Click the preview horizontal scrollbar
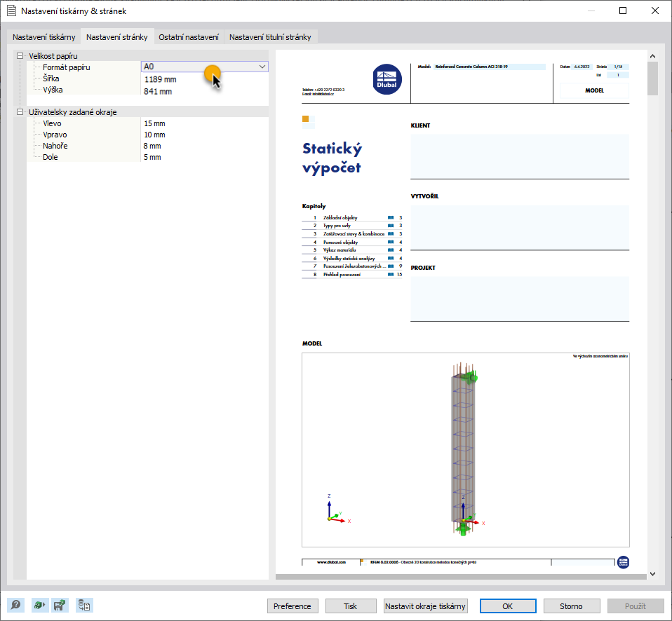672x621 pixels. (x=461, y=577)
